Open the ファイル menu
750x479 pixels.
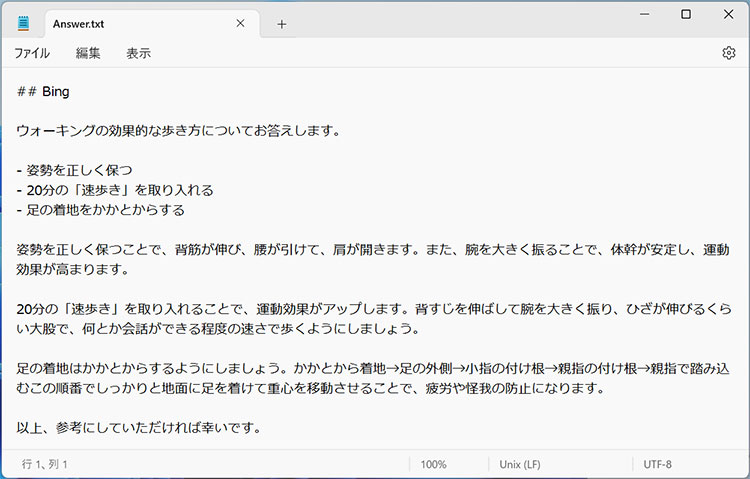coord(32,53)
